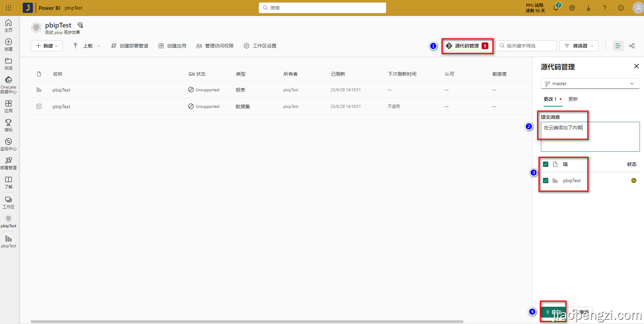Click the 提交 commit button
Image resolution: width=644 pixels, height=324 pixels.
[553, 311]
